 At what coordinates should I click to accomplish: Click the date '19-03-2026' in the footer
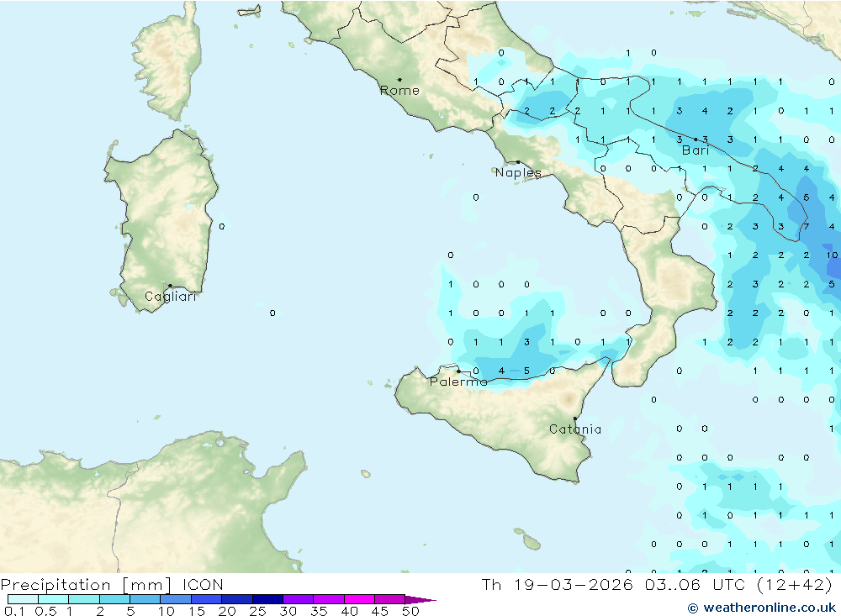tap(573, 585)
